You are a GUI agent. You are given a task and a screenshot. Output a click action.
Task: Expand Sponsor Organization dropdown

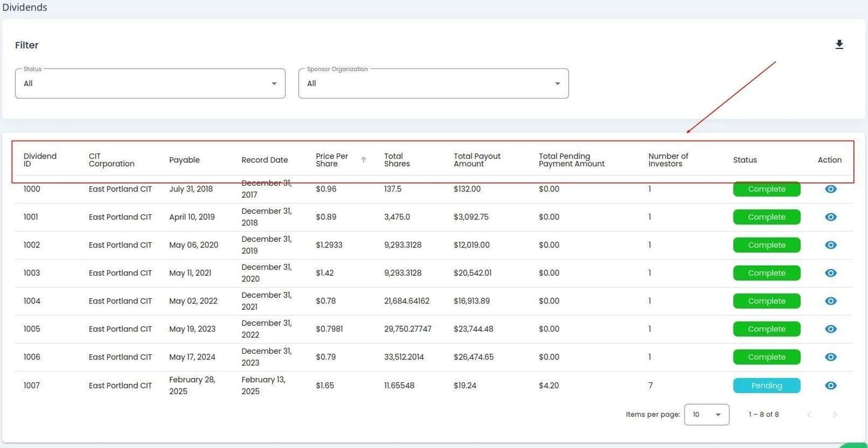[433, 84]
